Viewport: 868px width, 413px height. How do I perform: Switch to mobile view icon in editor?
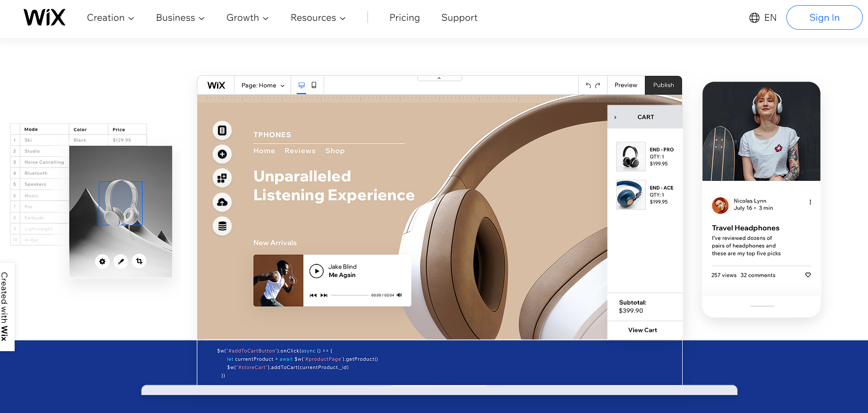click(314, 85)
